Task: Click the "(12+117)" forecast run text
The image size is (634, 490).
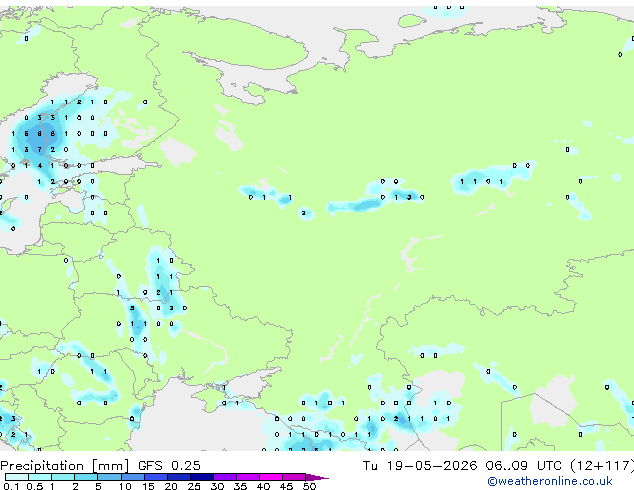Action: (602, 465)
